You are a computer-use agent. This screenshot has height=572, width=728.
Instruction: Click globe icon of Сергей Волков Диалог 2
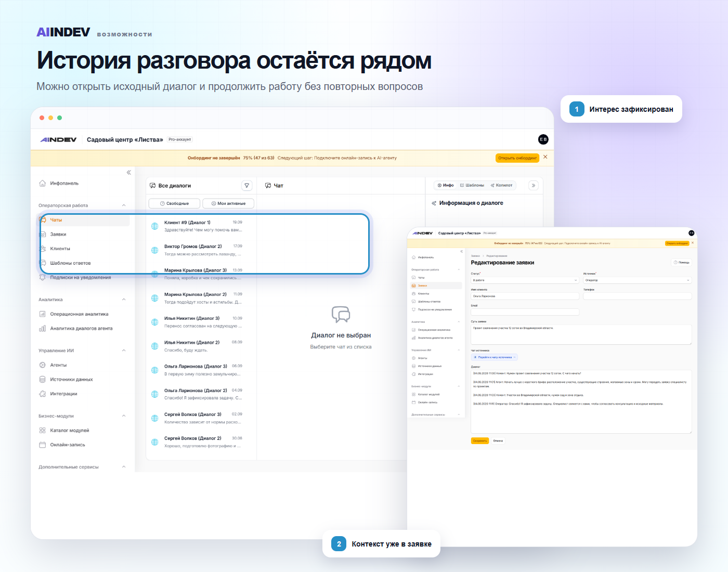coord(154,442)
